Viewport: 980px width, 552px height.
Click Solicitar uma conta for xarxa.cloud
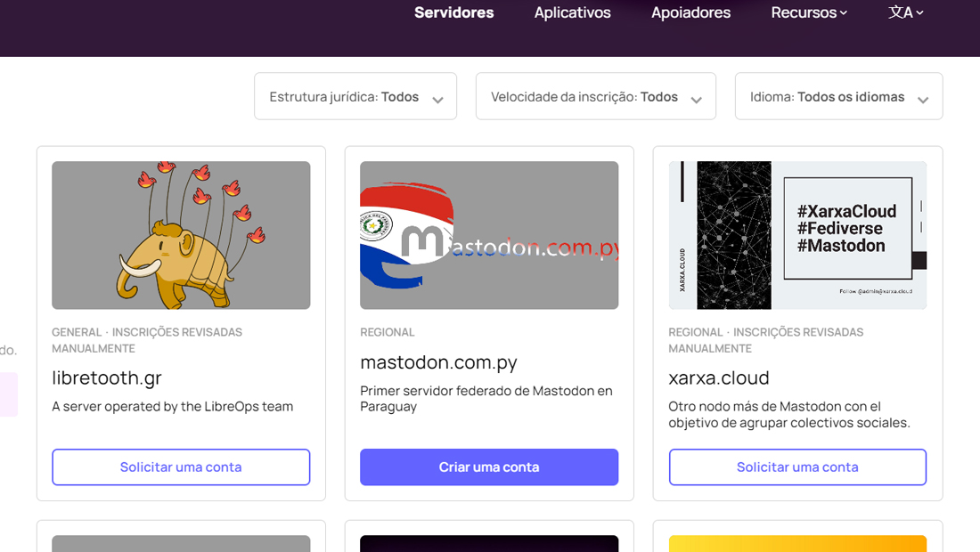click(x=797, y=467)
